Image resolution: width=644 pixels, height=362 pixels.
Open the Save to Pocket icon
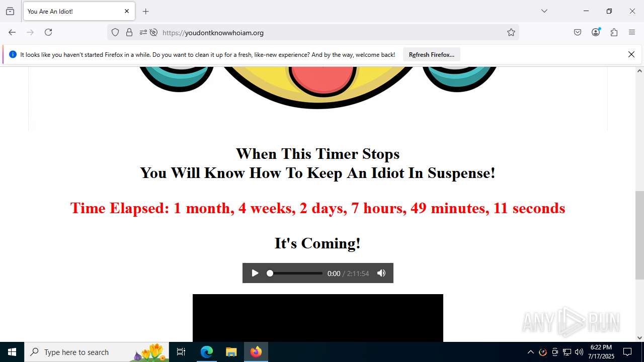578,32
